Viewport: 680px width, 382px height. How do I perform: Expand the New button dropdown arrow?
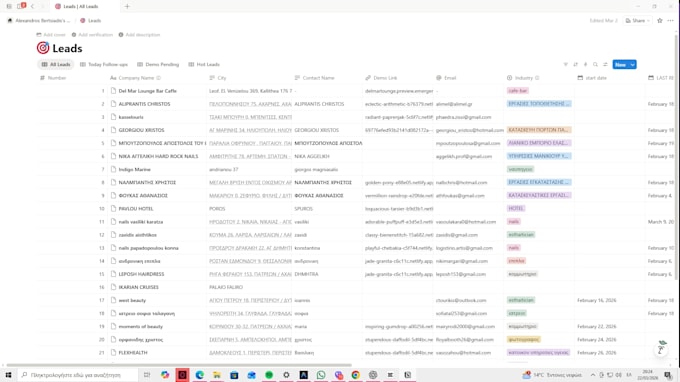633,65
